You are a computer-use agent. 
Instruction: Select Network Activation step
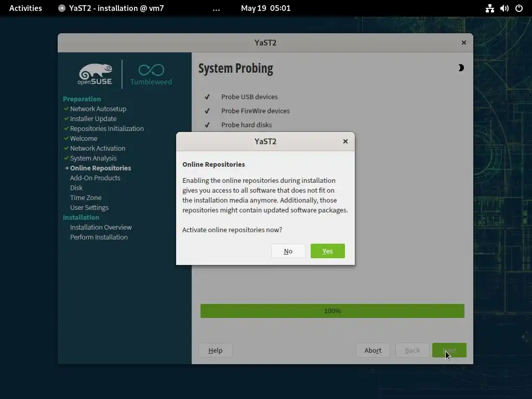98,148
